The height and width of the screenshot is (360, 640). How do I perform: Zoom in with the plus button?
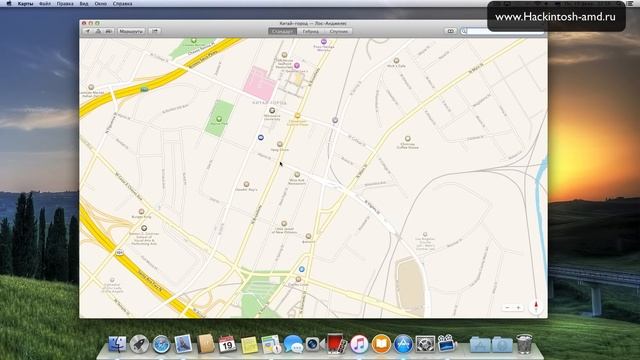click(x=518, y=307)
